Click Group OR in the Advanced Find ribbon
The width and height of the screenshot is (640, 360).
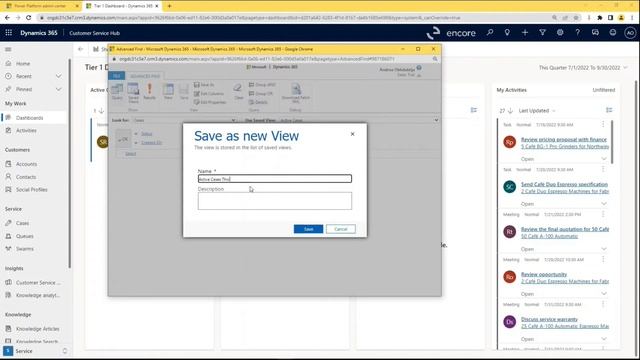click(x=261, y=93)
